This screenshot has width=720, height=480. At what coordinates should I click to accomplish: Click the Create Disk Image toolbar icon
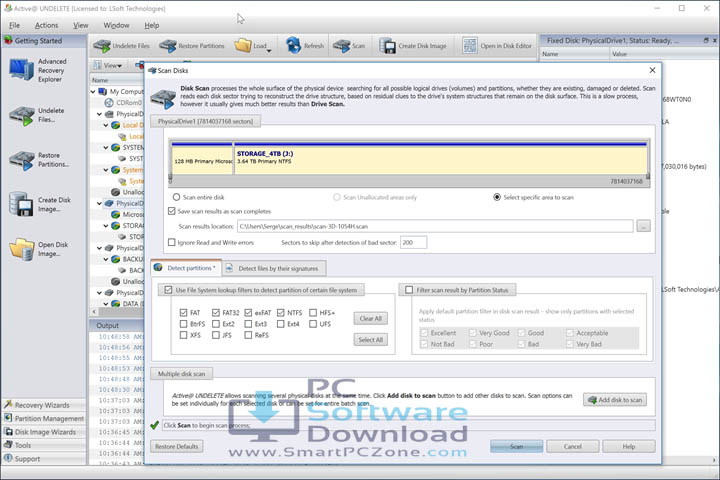tap(388, 45)
